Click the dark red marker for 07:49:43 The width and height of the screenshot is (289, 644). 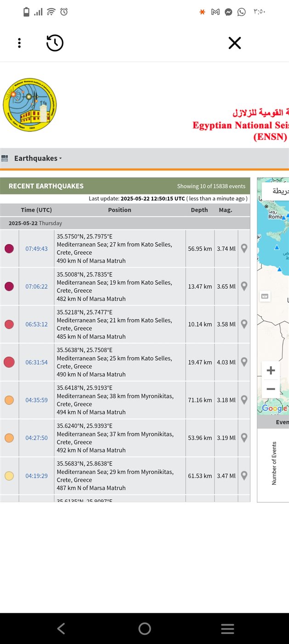(x=9, y=249)
